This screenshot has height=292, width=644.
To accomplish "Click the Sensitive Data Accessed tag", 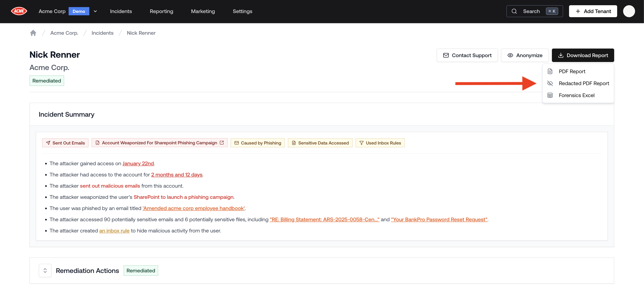I will click(320, 143).
